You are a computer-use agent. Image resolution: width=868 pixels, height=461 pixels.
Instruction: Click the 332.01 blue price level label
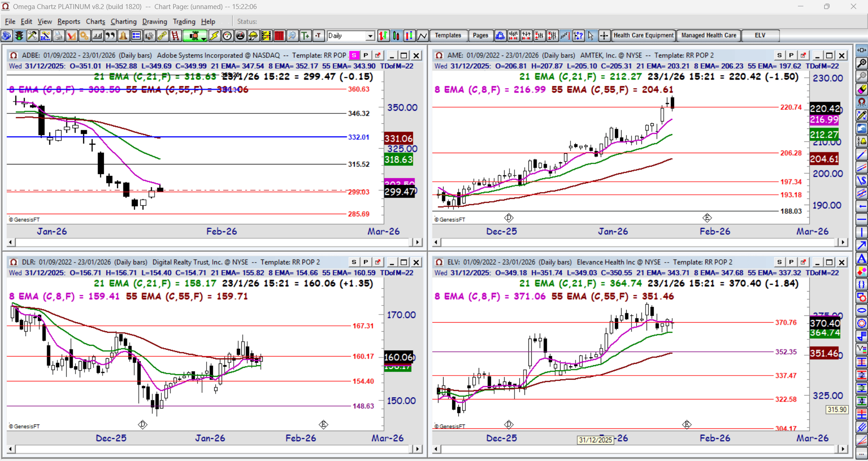pyautogui.click(x=359, y=137)
